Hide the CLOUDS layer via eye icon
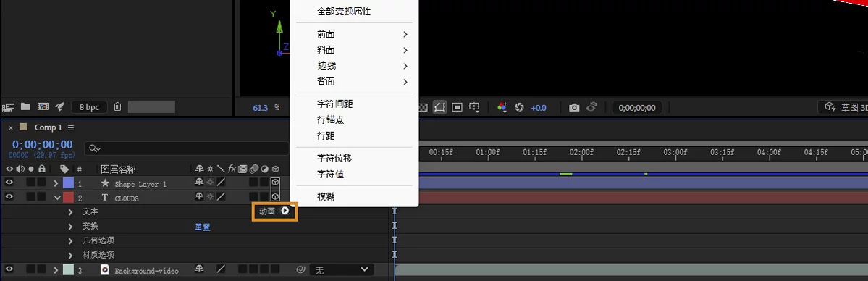 tap(9, 196)
